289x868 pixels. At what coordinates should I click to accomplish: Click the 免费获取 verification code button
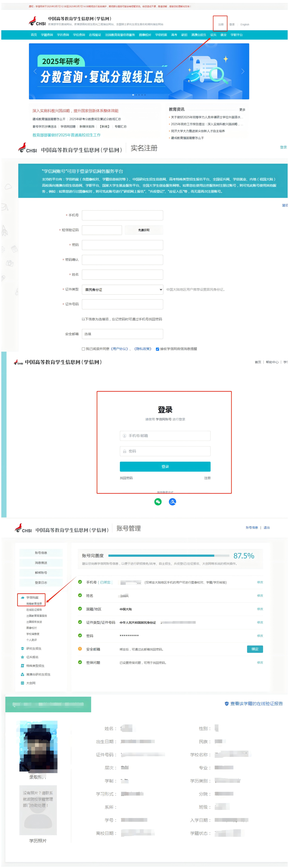point(144,230)
